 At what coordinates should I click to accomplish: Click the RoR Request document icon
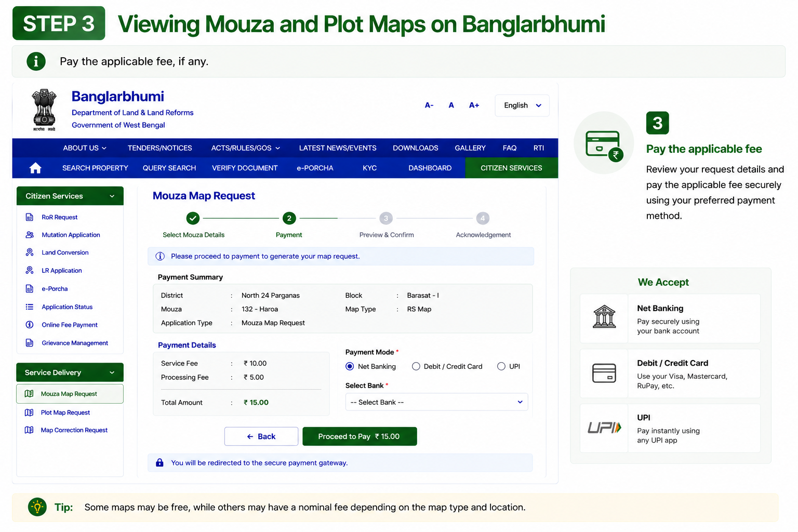click(x=30, y=217)
